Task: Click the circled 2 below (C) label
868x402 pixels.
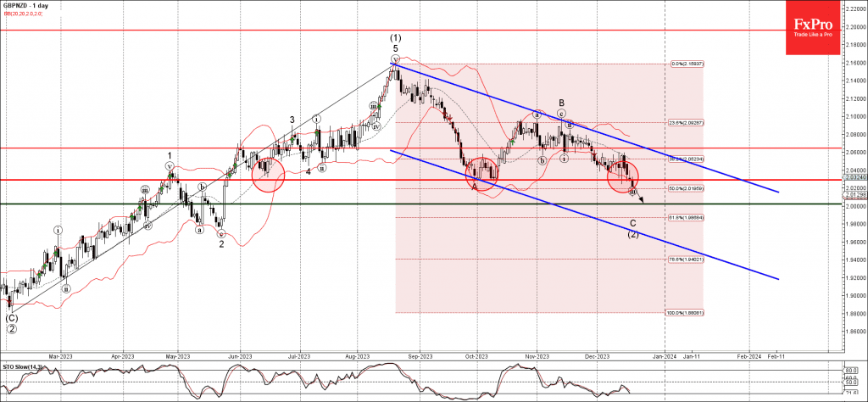Action: [x=11, y=328]
